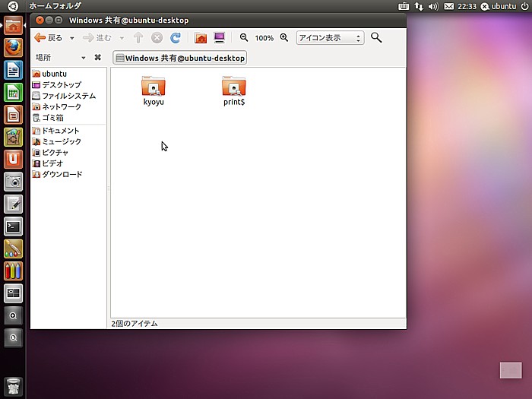The height and width of the screenshot is (399, 532).
Task: Launch Firefox from the launcher
Action: [13, 47]
